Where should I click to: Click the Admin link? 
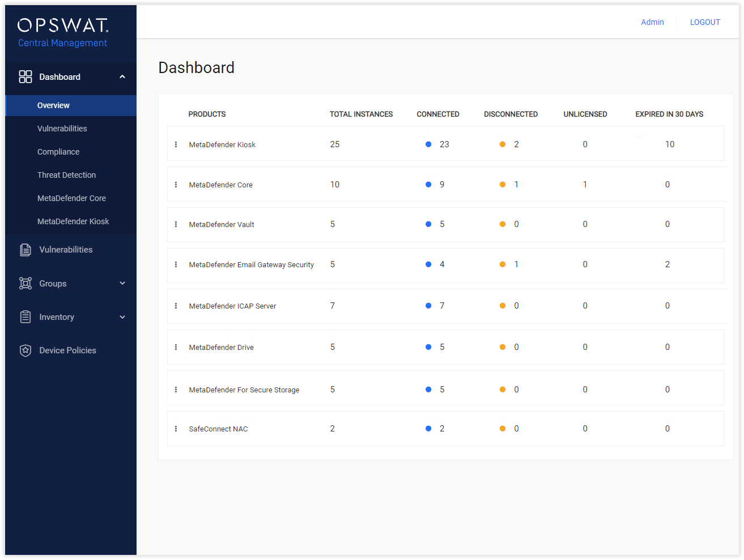[653, 22]
